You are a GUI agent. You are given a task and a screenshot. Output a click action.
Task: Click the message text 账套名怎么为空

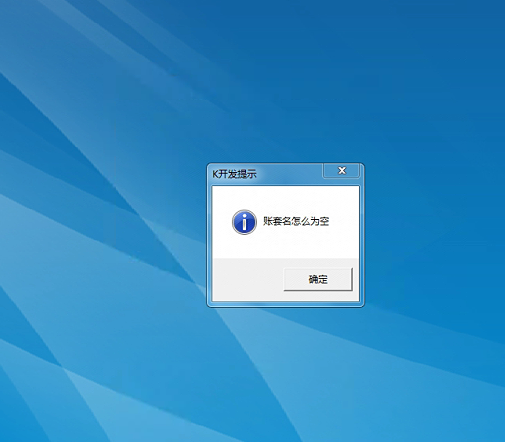(x=296, y=221)
